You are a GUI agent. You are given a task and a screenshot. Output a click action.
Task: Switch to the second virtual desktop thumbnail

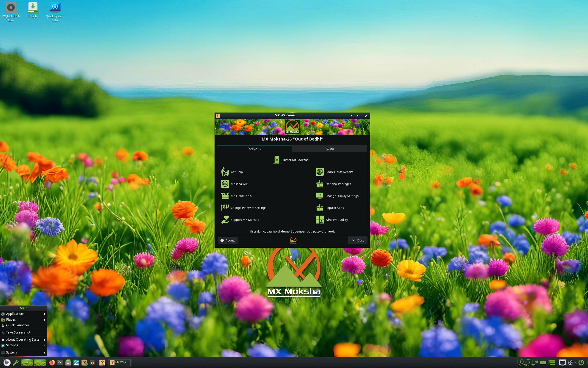40,362
